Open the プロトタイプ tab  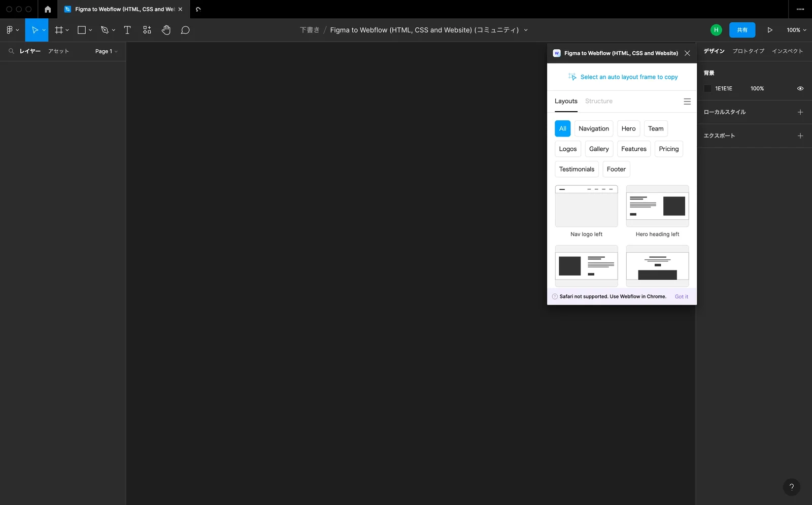(748, 51)
